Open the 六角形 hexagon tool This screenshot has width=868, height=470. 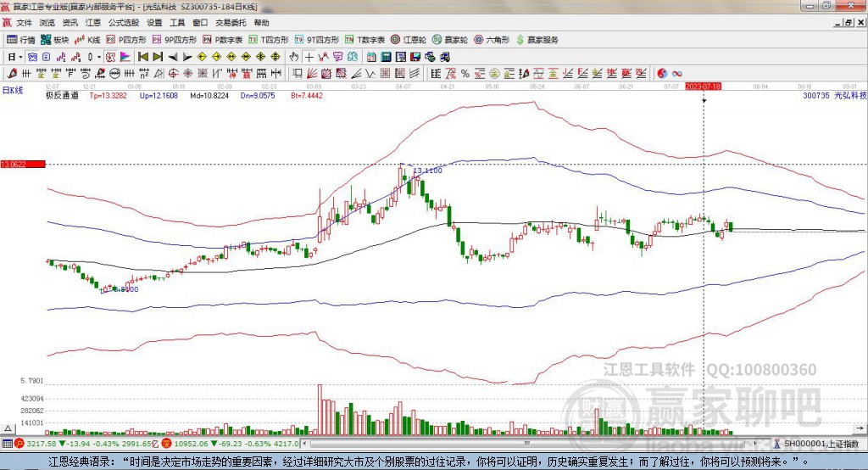492,40
